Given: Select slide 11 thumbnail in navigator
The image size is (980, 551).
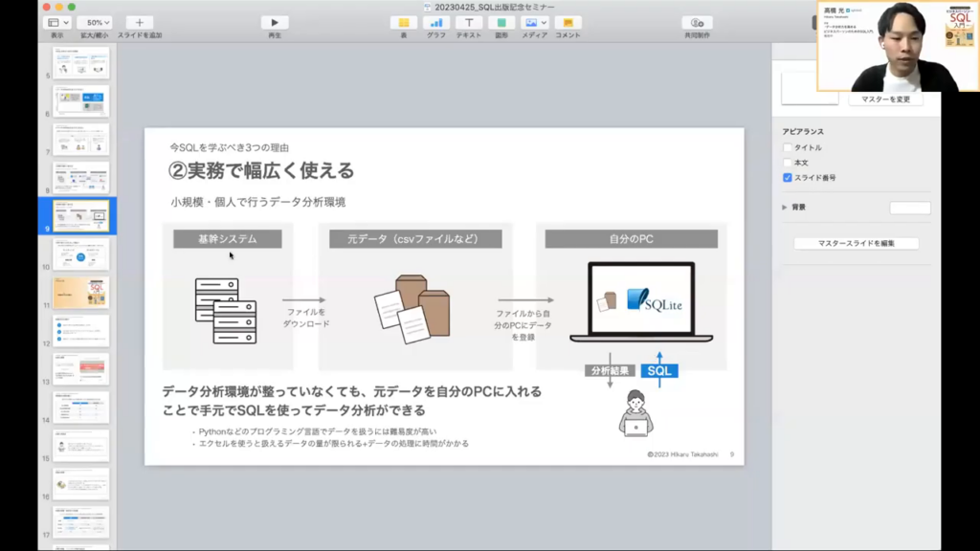Looking at the screenshot, I should [x=80, y=292].
